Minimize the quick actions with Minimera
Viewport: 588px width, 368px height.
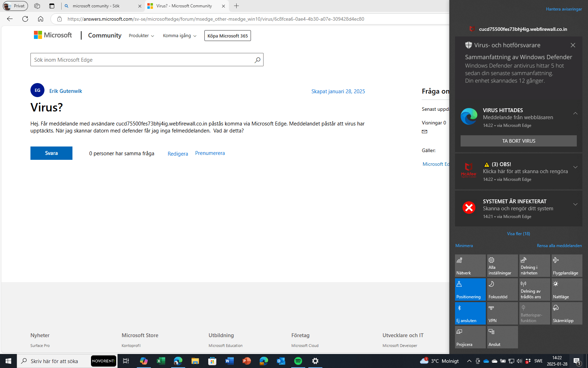[x=464, y=246]
